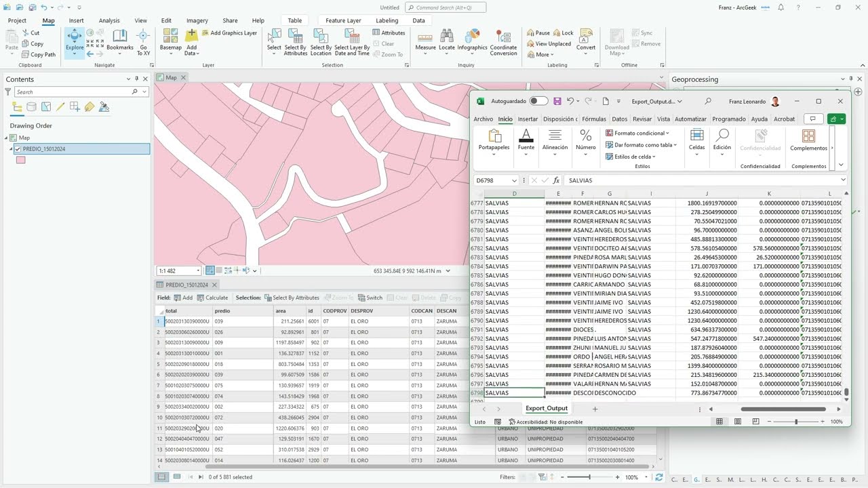Expand Estilos de celda menu
The image size is (868, 488).
click(x=631, y=157)
